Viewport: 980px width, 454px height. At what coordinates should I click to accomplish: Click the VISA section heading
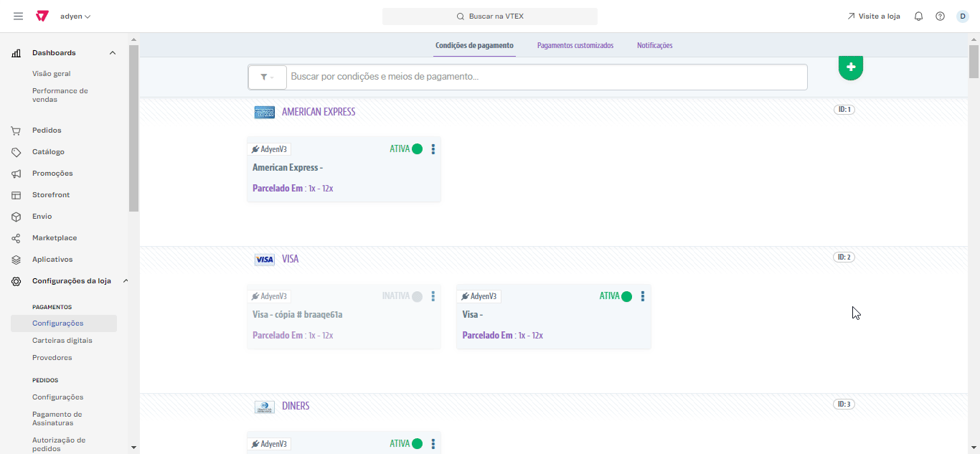pyautogui.click(x=291, y=260)
